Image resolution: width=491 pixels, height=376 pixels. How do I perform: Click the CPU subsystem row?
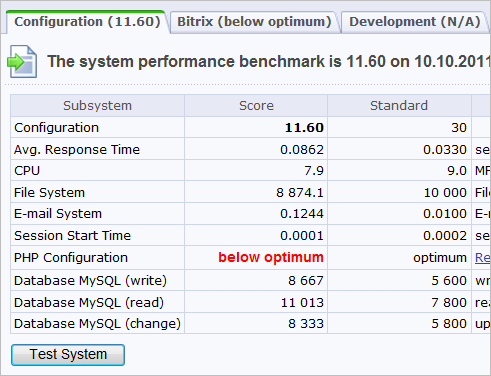click(250, 171)
